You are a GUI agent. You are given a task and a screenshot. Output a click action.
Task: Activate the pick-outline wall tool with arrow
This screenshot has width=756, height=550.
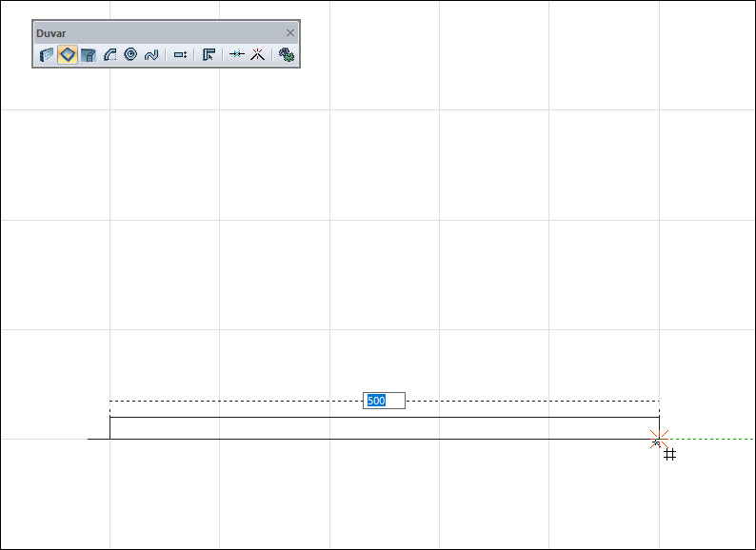click(209, 54)
